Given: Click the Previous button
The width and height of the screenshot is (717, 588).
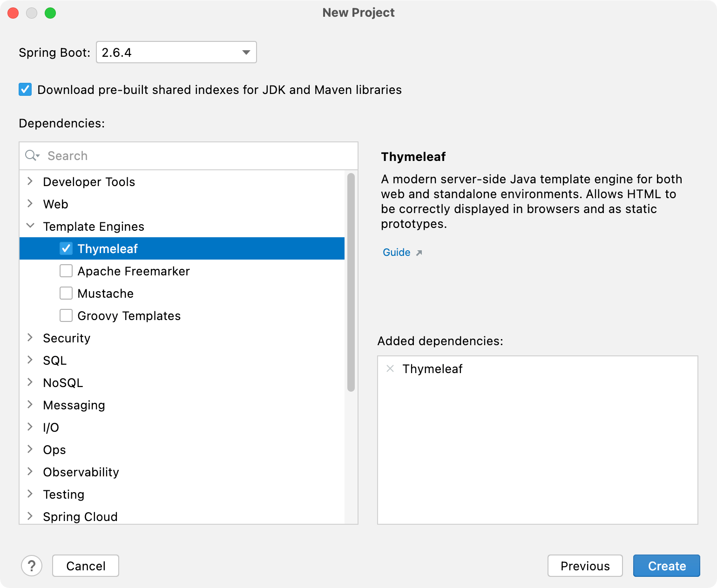Looking at the screenshot, I should [x=585, y=566].
